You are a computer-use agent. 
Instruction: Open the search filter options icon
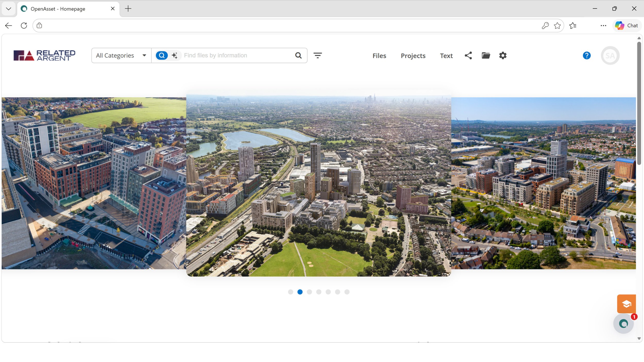click(318, 55)
